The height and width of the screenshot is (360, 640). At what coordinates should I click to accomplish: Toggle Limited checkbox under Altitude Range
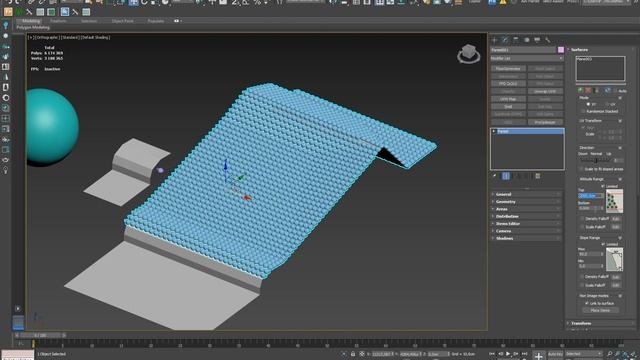coord(603,186)
